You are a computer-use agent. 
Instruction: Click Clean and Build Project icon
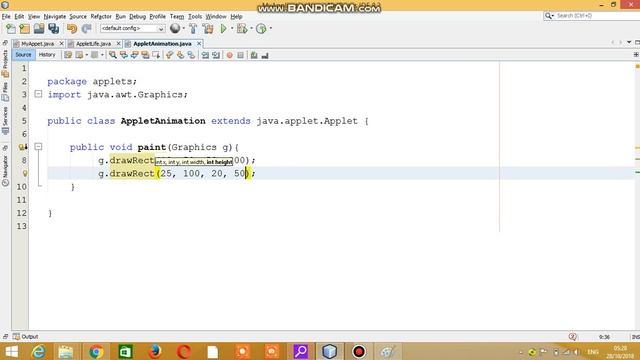pyautogui.click(x=208, y=29)
